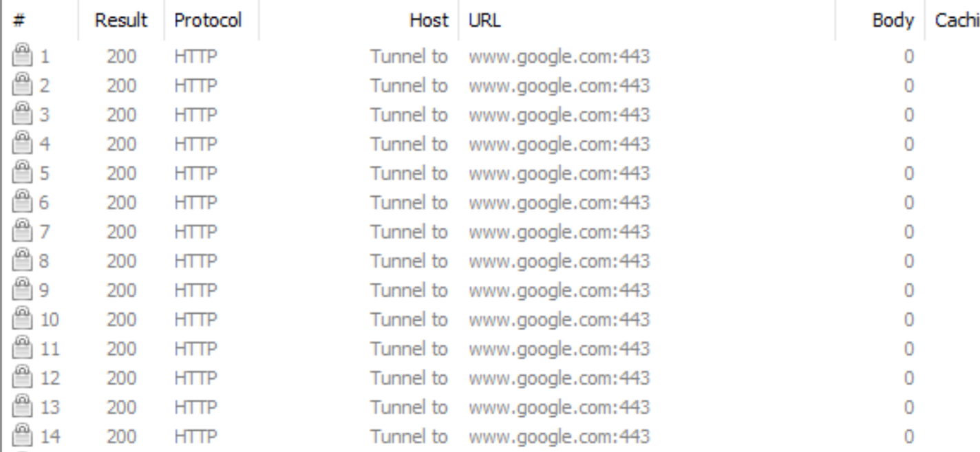This screenshot has width=980, height=452.
Task: Click body value 0 in session 12
Action: (908, 378)
